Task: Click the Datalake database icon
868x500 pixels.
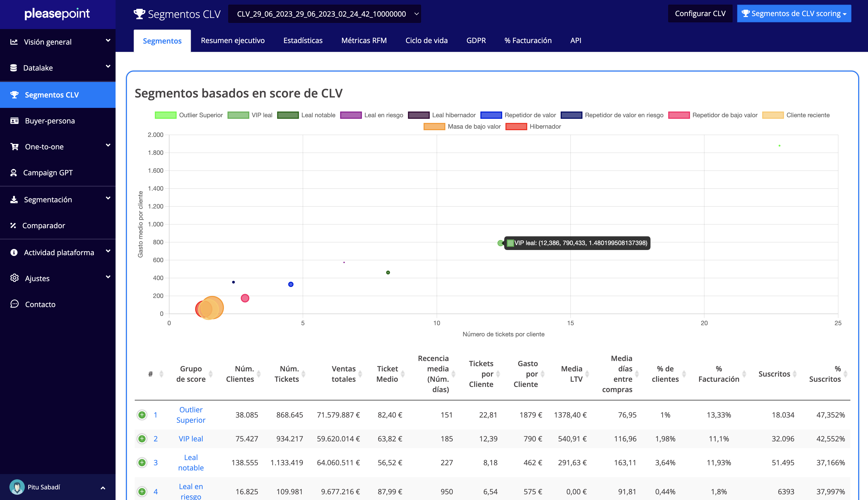Action: click(14, 68)
